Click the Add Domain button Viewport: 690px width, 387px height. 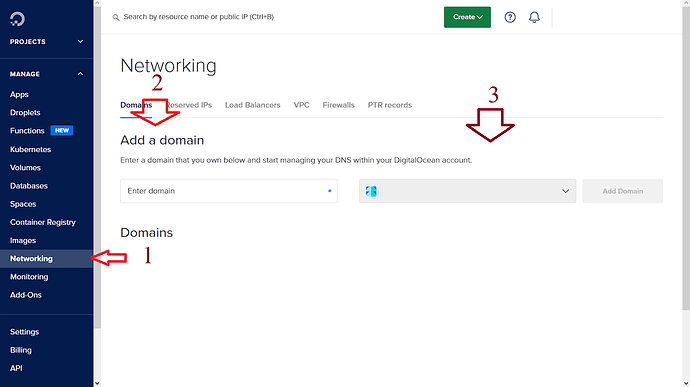click(x=623, y=191)
